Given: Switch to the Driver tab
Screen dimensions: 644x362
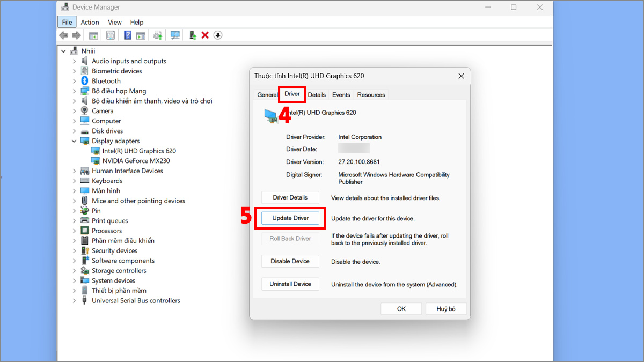Looking at the screenshot, I should tap(292, 94).
